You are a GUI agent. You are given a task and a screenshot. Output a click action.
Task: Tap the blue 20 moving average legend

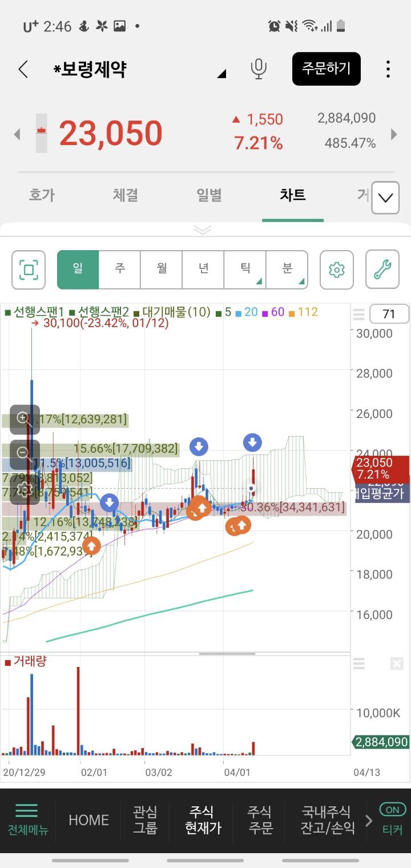click(247, 312)
